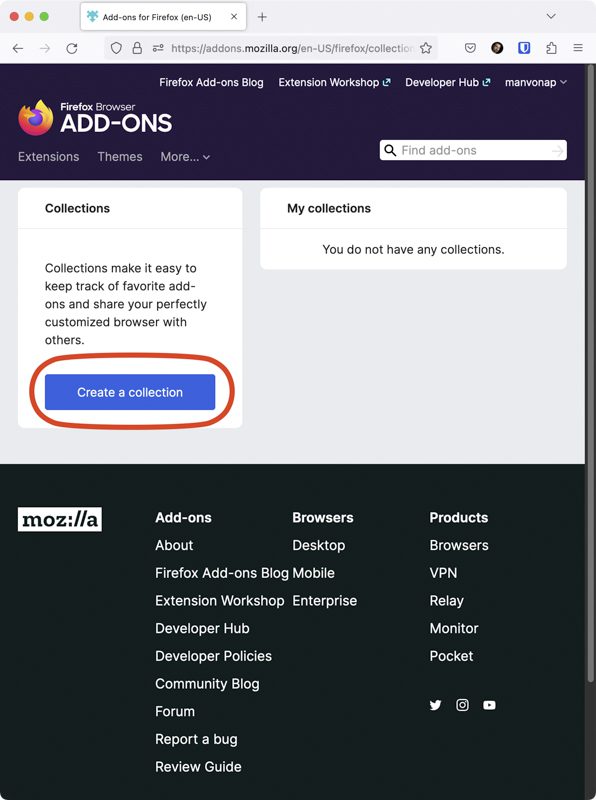
Task: Go to the Extensions navigation item
Action: (x=48, y=157)
